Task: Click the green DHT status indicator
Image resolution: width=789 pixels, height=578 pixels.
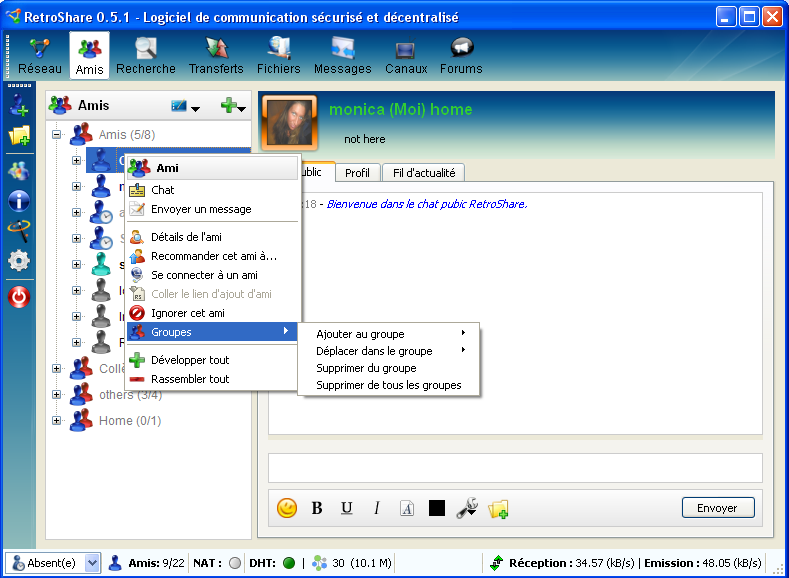Action: (289, 563)
